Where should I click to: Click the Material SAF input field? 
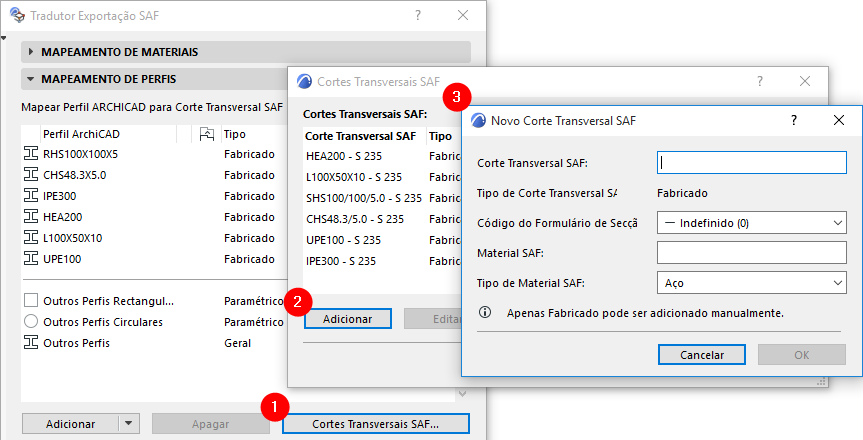point(752,253)
